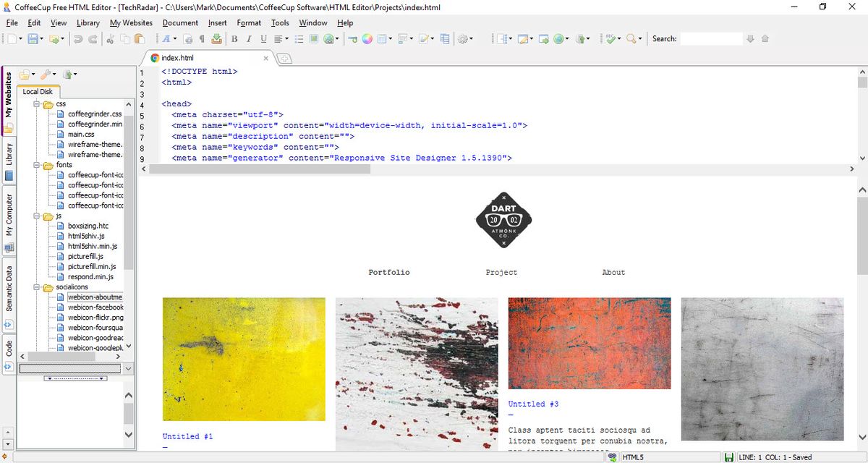
Task: Click the Paste icon
Action: 139,38
